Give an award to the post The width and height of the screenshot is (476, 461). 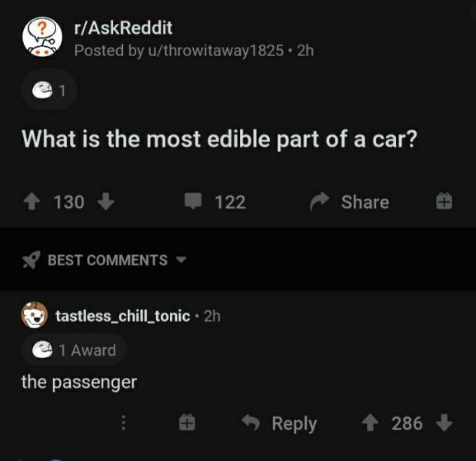click(x=444, y=201)
